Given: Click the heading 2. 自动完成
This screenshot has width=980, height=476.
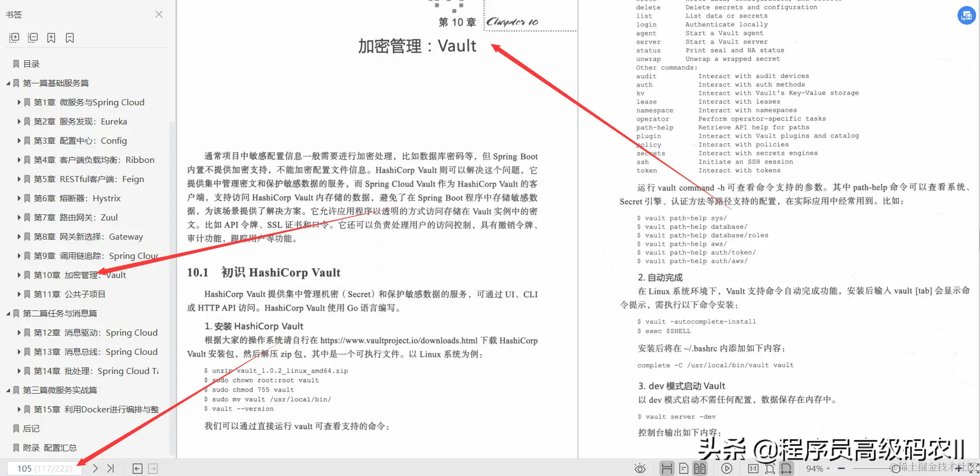Looking at the screenshot, I should coord(660,277).
